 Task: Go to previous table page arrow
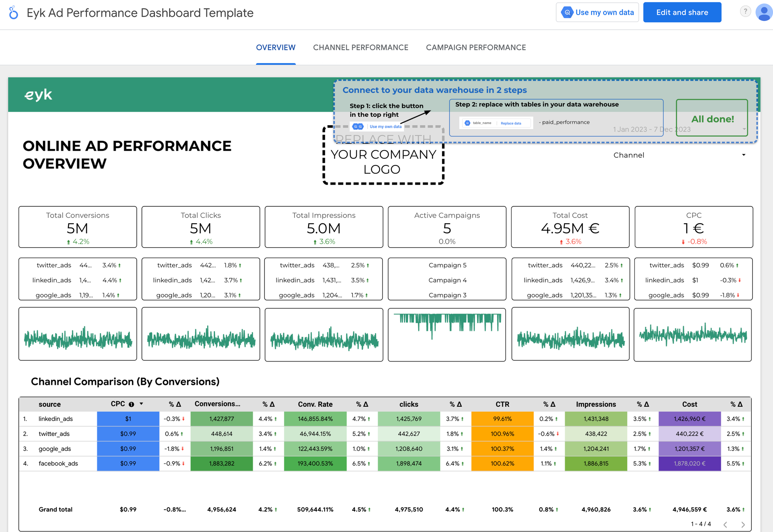pyautogui.click(x=725, y=524)
